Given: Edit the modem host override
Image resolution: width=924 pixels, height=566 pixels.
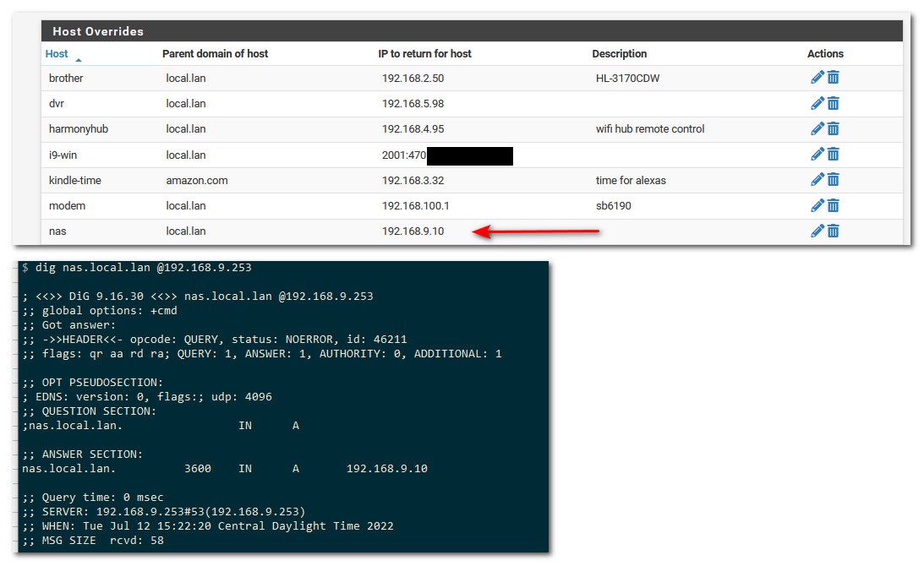Looking at the screenshot, I should tap(817, 205).
